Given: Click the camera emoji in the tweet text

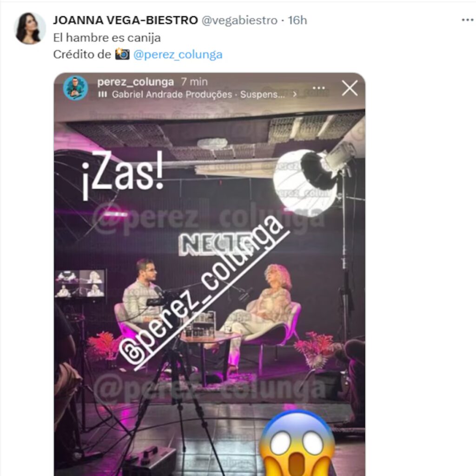Looking at the screenshot, I should tap(122, 54).
